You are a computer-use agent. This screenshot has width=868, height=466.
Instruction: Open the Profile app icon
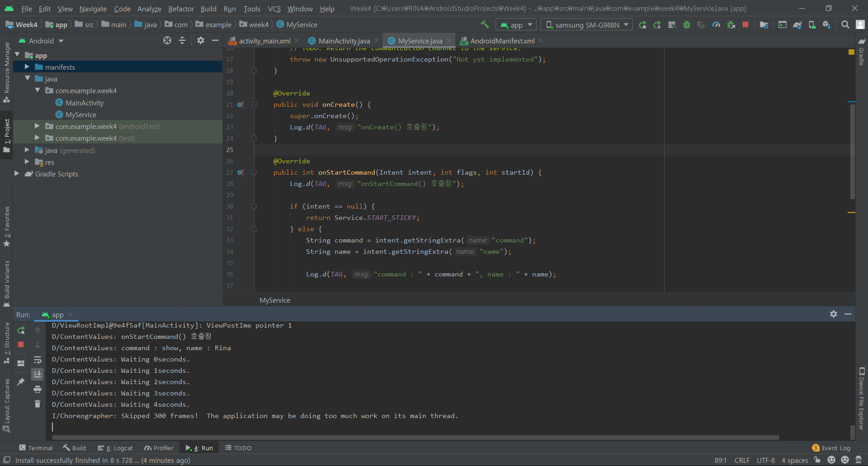[716, 25]
